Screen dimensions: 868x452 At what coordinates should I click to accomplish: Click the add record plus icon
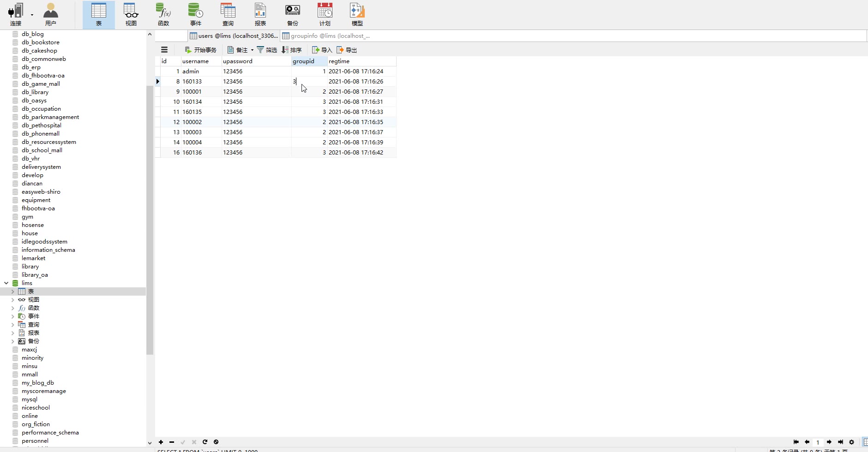point(161,442)
